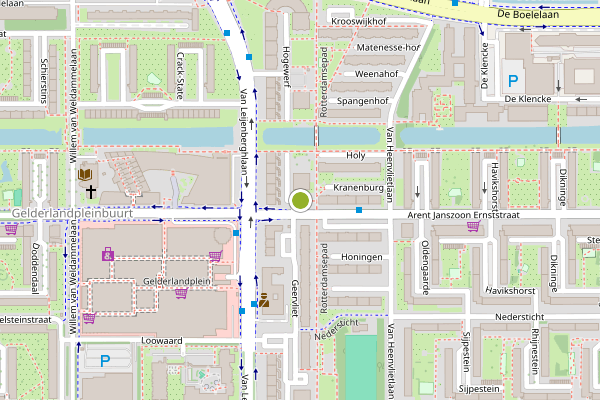Click the parking icon below Loowaard
Screen dimensions: 600x400
click(105, 361)
